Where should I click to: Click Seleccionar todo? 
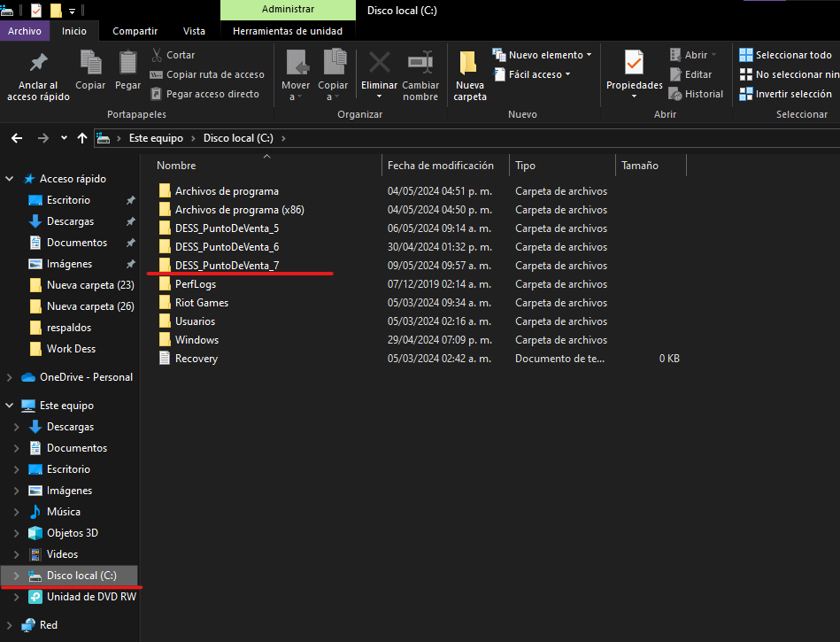pos(785,55)
